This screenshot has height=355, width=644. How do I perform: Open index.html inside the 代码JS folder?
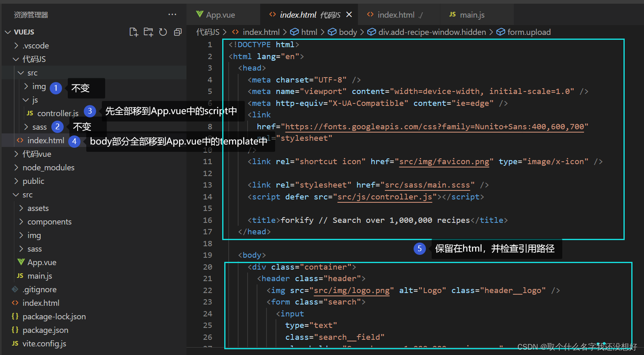click(x=46, y=140)
